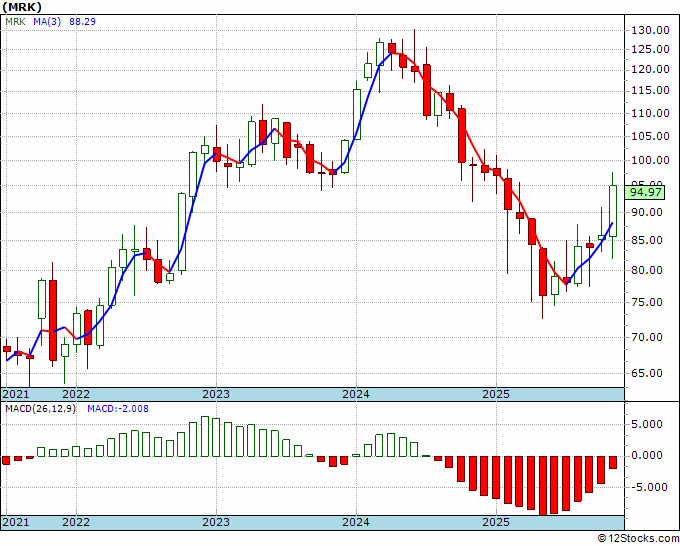Viewport: 680px width, 546px height.
Task: Click the 94.97 current price tag
Action: 646,192
